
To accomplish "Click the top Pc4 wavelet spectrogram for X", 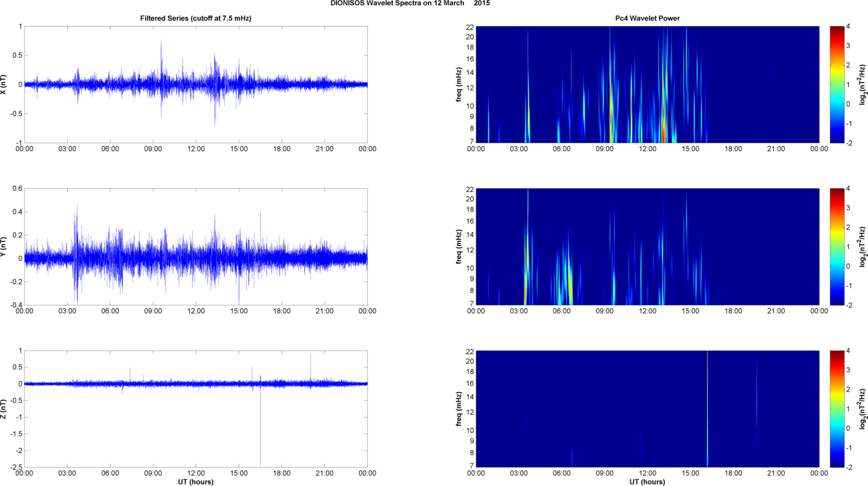I will (647, 84).
